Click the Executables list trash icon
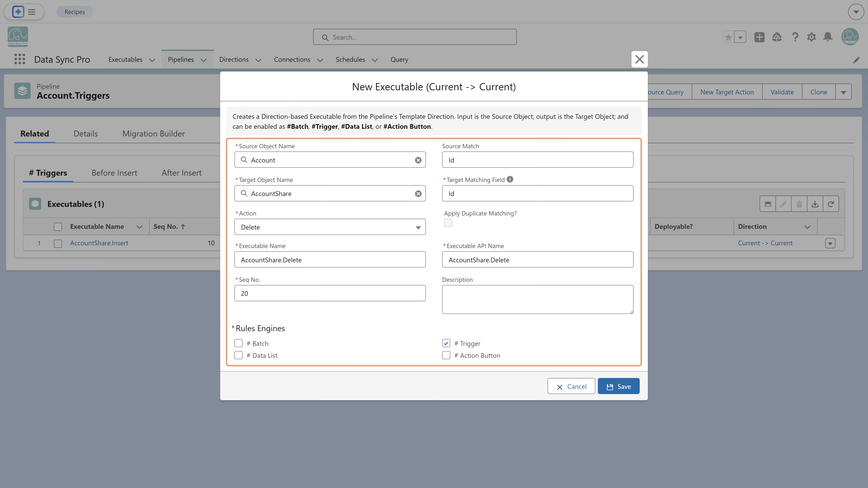 (x=799, y=204)
